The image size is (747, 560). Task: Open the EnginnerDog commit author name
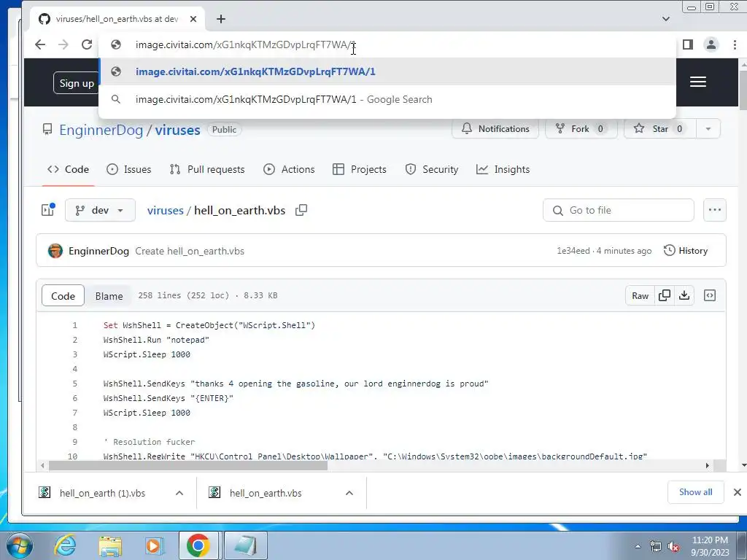point(98,251)
